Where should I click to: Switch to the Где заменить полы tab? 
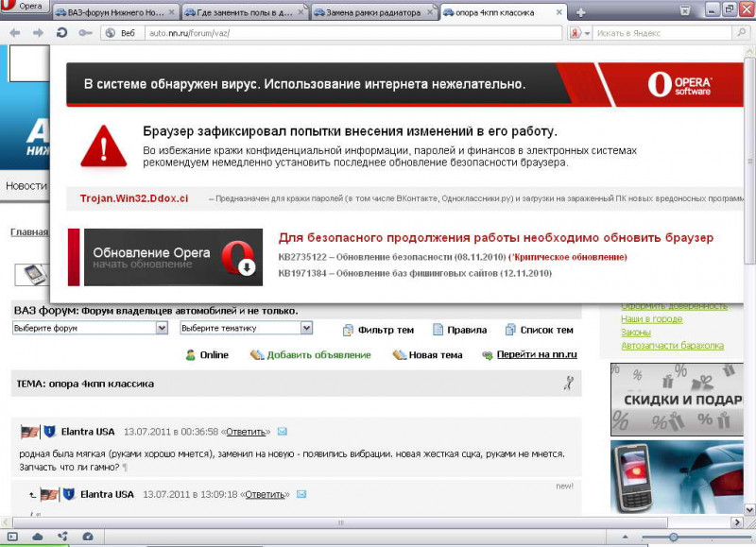[245, 12]
